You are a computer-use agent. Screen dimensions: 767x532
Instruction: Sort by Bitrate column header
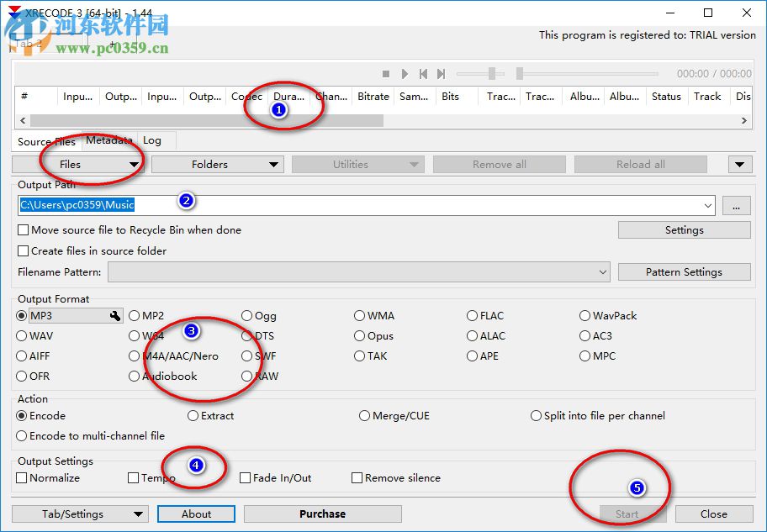(x=373, y=97)
